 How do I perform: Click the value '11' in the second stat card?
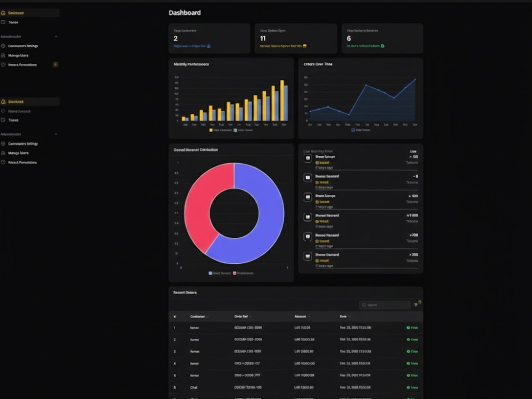263,38
